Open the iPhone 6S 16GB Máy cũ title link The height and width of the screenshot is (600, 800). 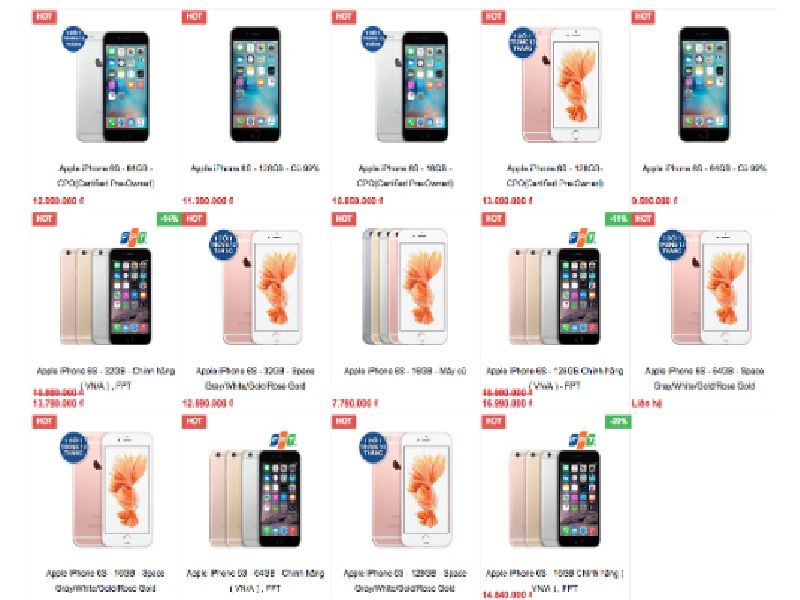point(405,371)
